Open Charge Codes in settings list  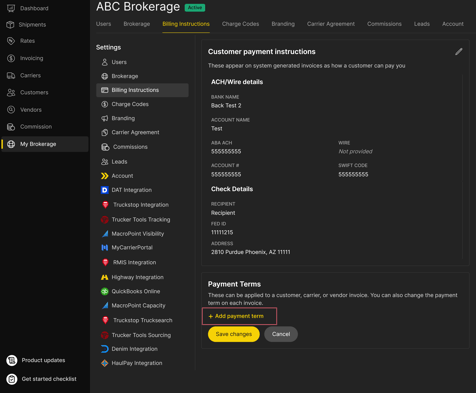[142, 104]
